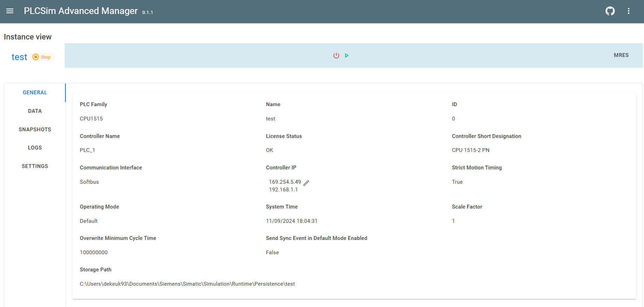Click the IP address 192.168.1.1
The height and width of the screenshot is (307, 644).
pyautogui.click(x=283, y=190)
